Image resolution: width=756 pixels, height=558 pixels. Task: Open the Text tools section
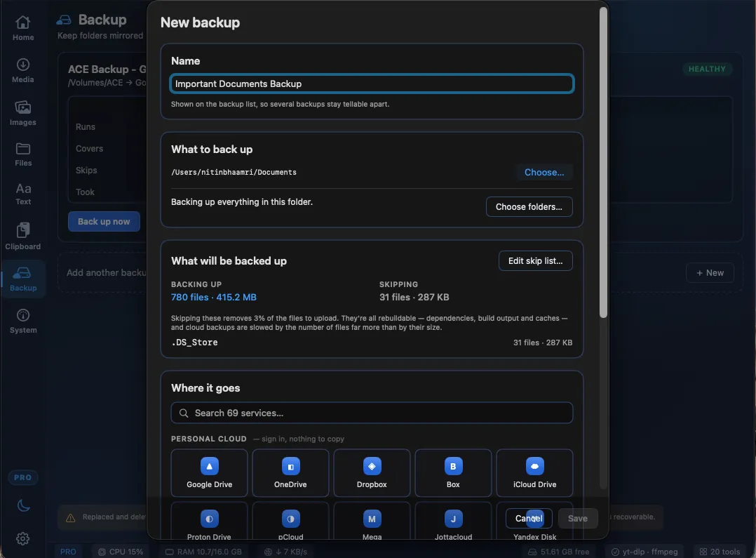click(22, 194)
